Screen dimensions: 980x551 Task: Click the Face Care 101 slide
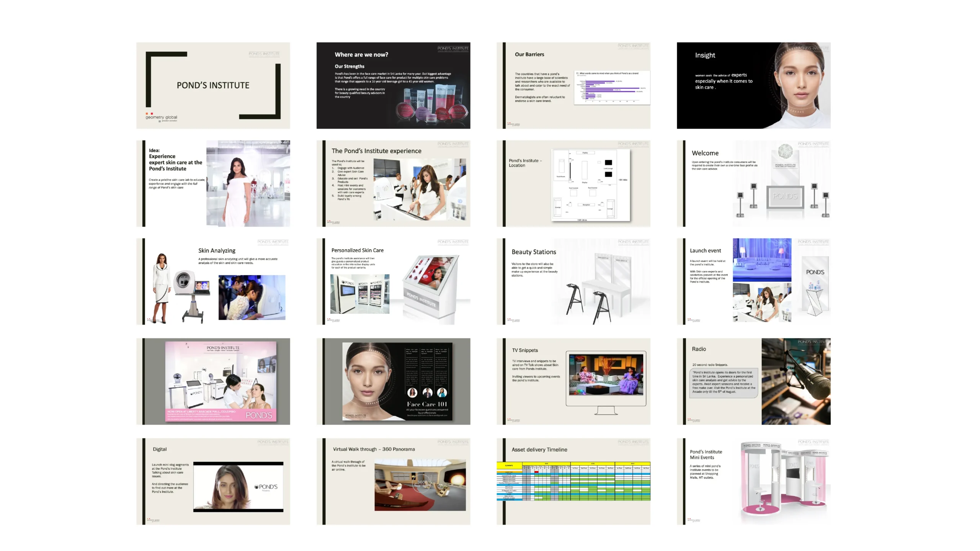click(393, 381)
